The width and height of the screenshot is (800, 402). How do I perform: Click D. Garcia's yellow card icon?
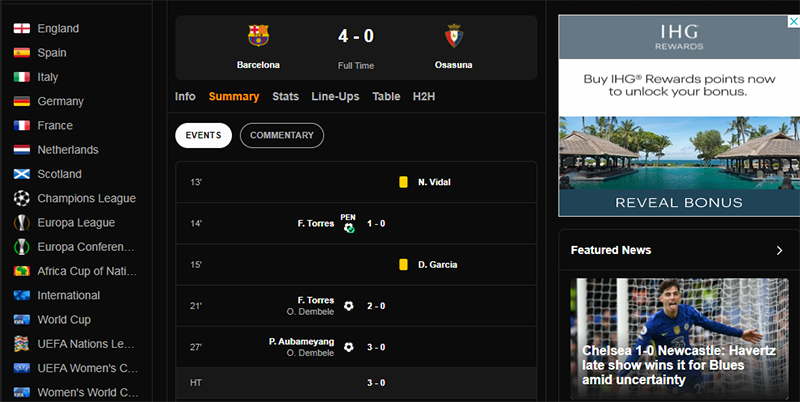tap(403, 265)
